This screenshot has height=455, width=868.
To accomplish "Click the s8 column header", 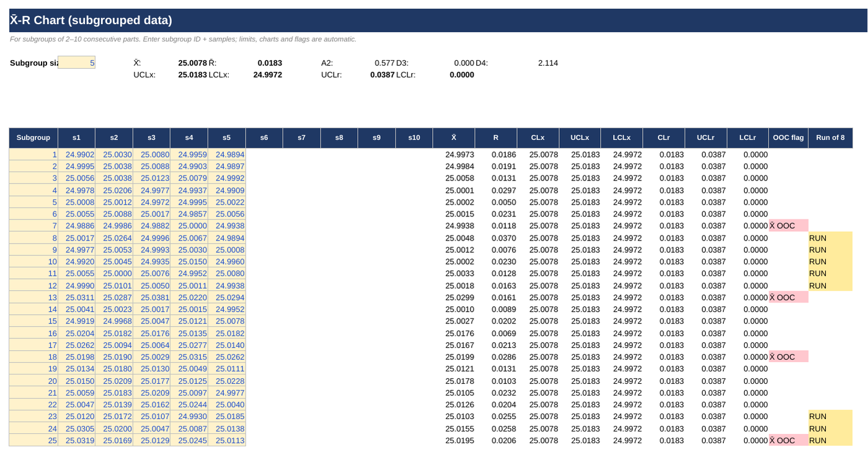I will (x=339, y=138).
